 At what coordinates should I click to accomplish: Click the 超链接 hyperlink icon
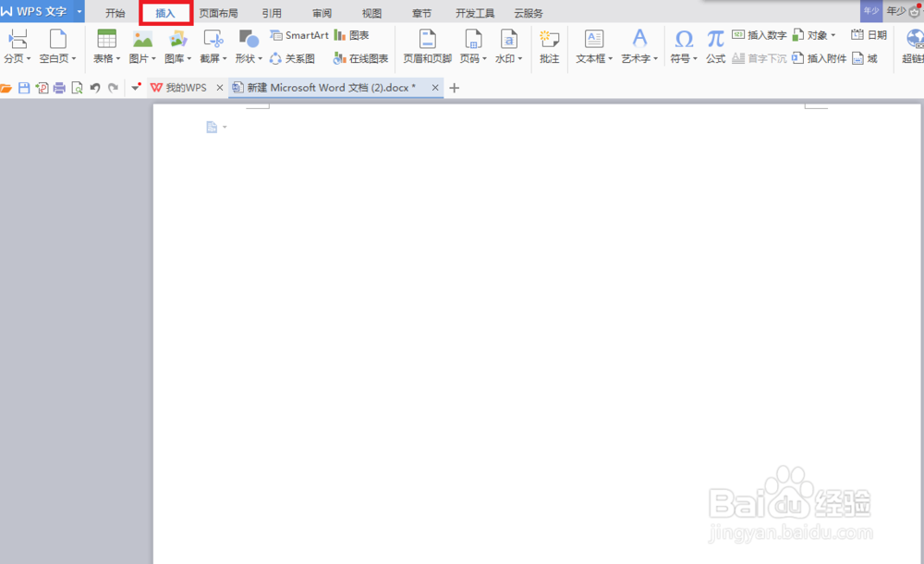click(914, 39)
